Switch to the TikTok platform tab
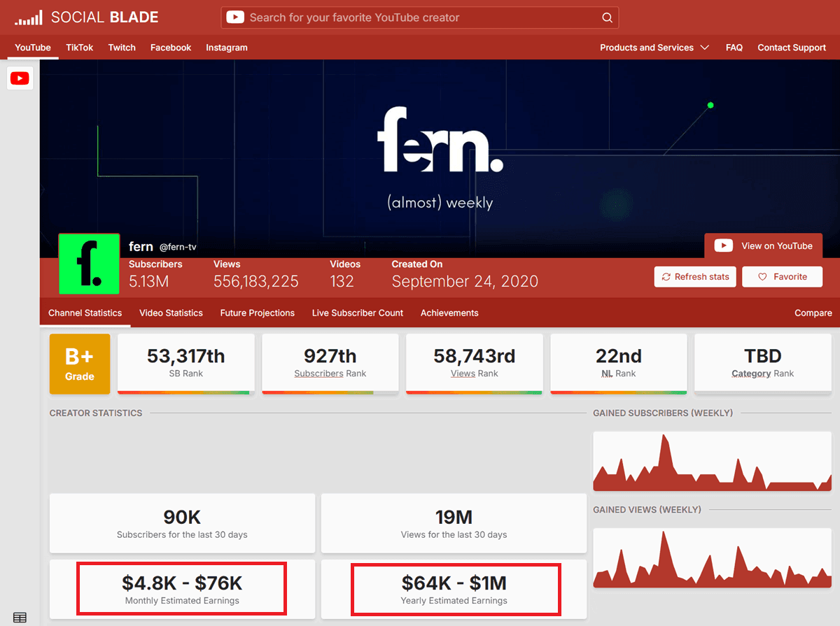 click(x=80, y=48)
